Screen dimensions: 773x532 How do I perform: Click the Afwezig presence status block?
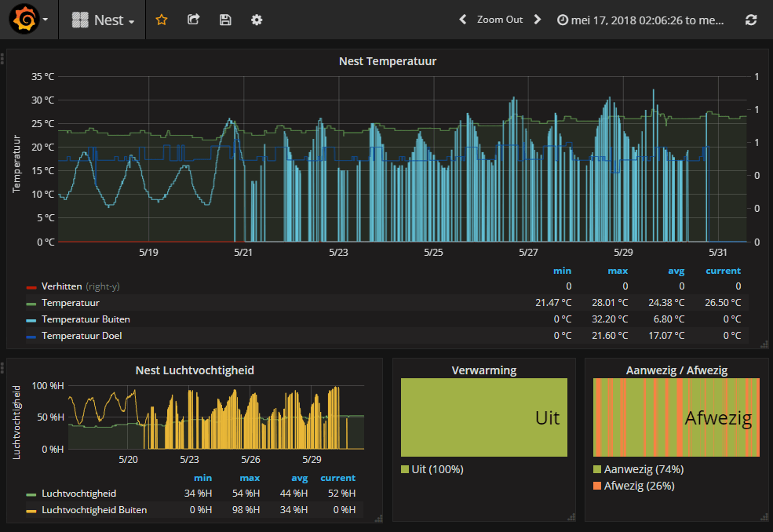click(x=676, y=417)
